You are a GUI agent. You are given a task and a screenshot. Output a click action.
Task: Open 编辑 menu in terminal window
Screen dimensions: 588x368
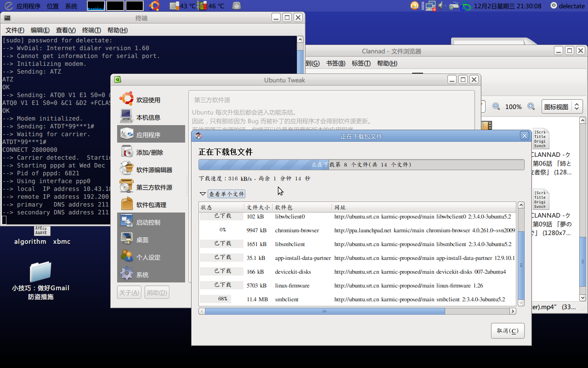(40, 30)
